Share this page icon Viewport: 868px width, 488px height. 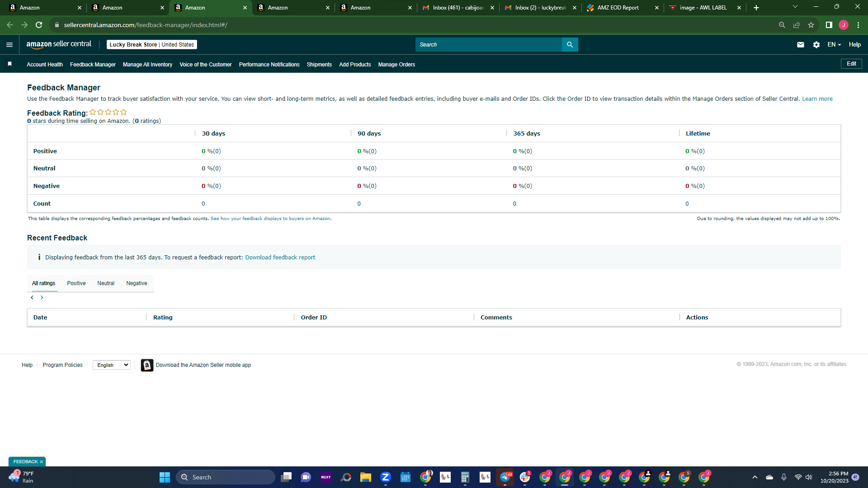pos(797,25)
